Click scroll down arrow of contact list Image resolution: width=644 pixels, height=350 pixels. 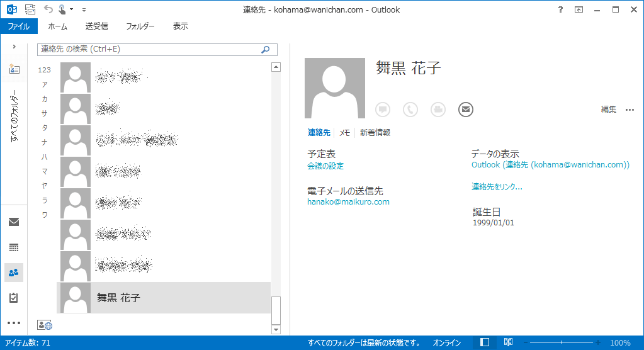276,329
